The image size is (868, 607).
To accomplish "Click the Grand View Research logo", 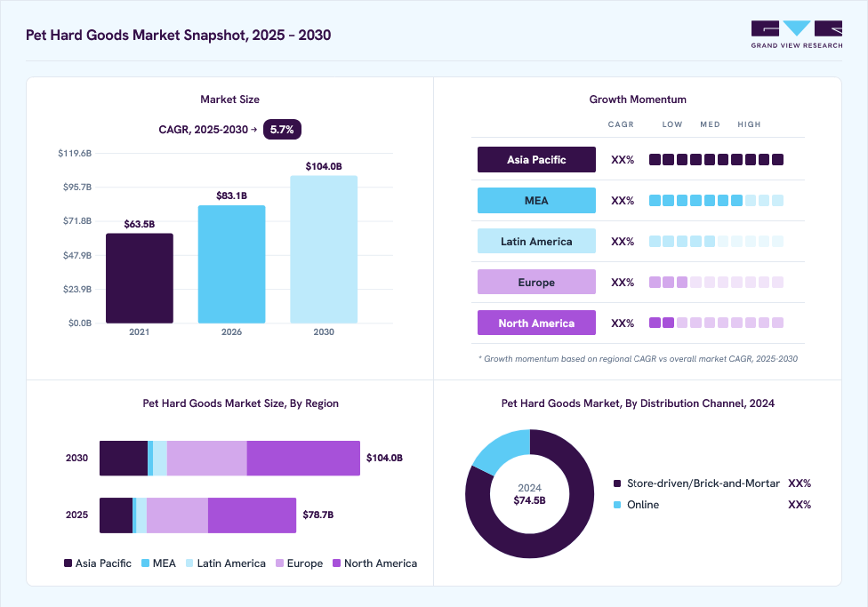I will pos(797,35).
